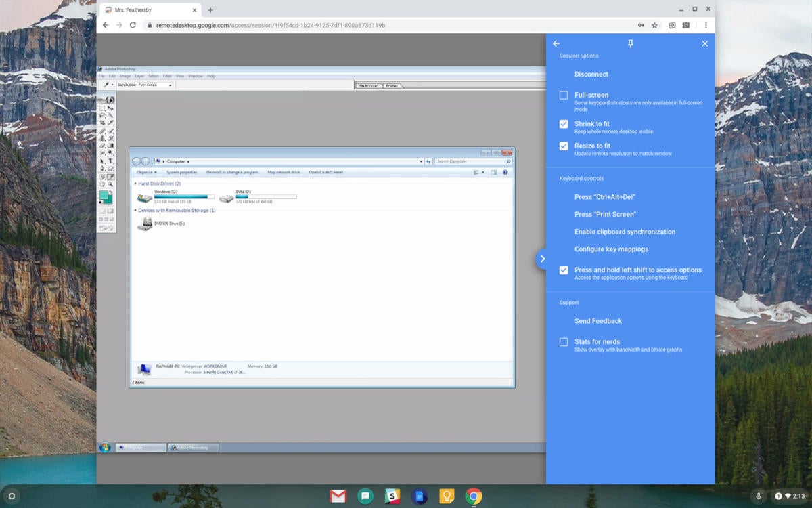Open Photoshop's Window menu
Screen dimensions: 812x508
(x=196, y=76)
